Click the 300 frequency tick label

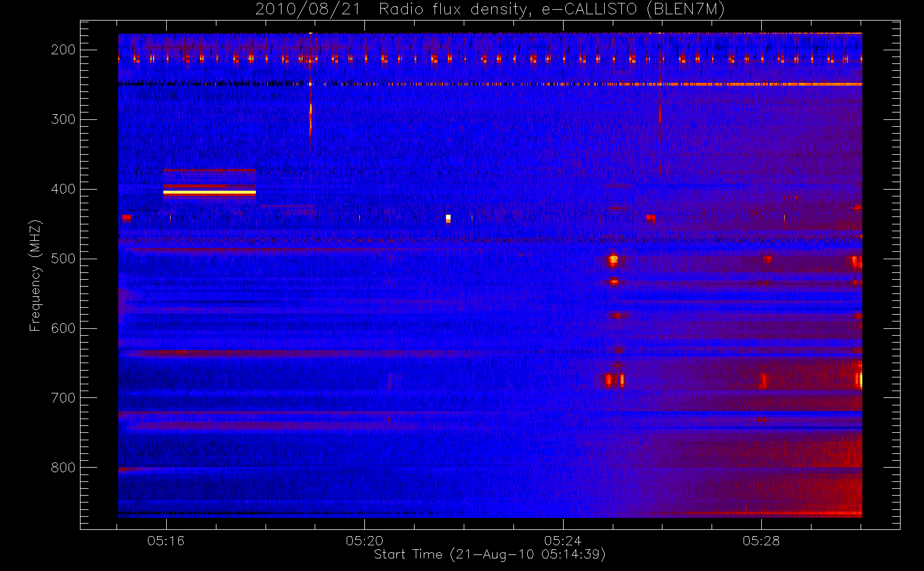click(x=63, y=119)
